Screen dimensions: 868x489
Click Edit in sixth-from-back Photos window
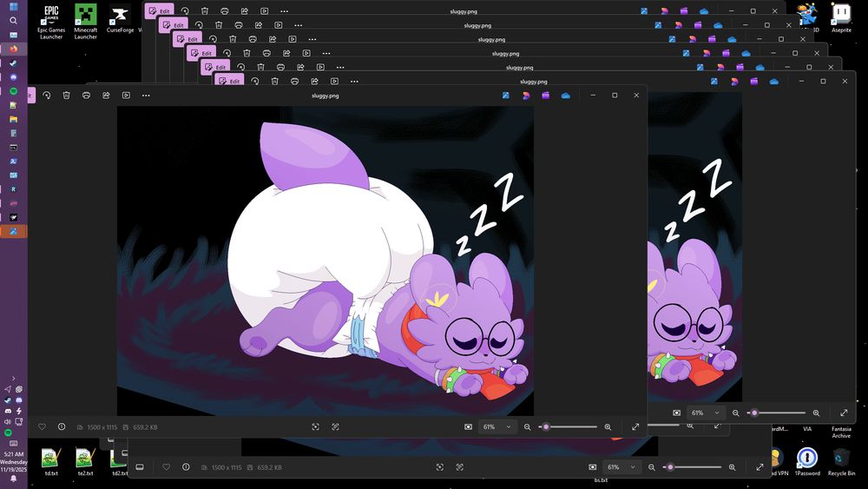230,80
